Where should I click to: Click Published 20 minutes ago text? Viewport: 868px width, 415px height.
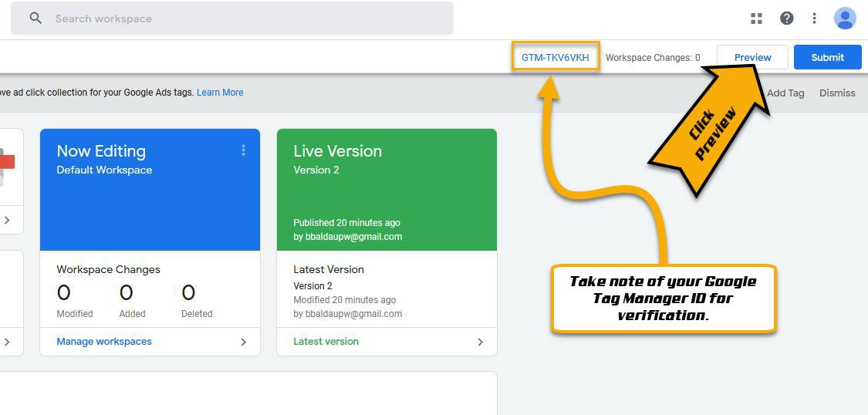pos(346,222)
